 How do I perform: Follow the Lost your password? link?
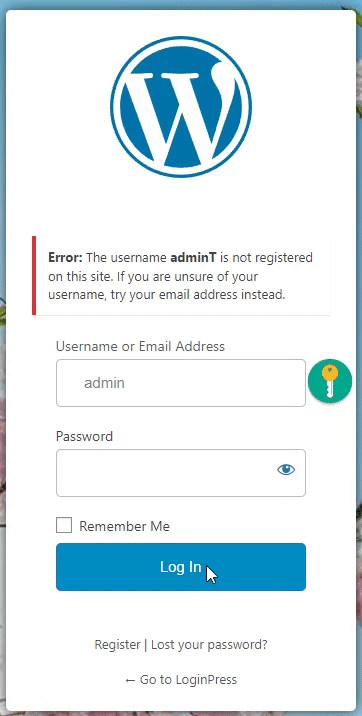click(209, 645)
